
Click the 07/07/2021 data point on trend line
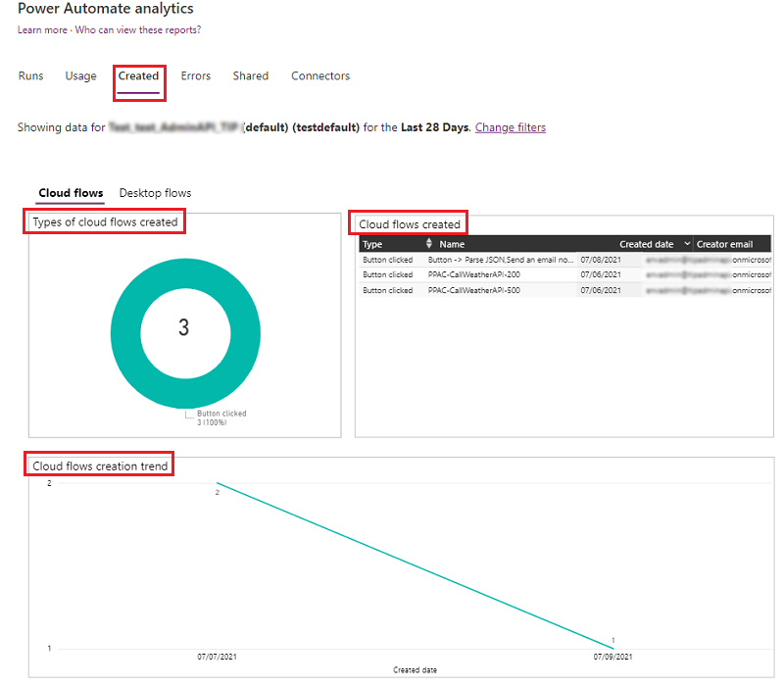[x=217, y=482]
